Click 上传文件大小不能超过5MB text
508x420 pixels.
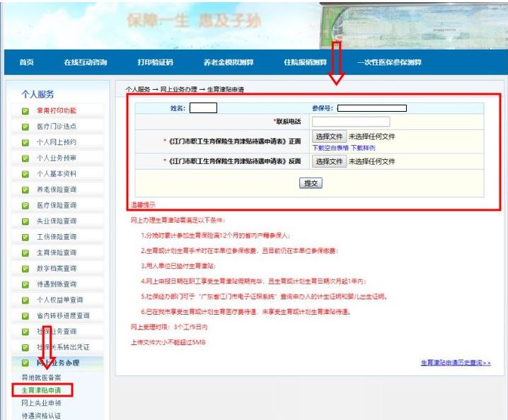click(x=168, y=342)
